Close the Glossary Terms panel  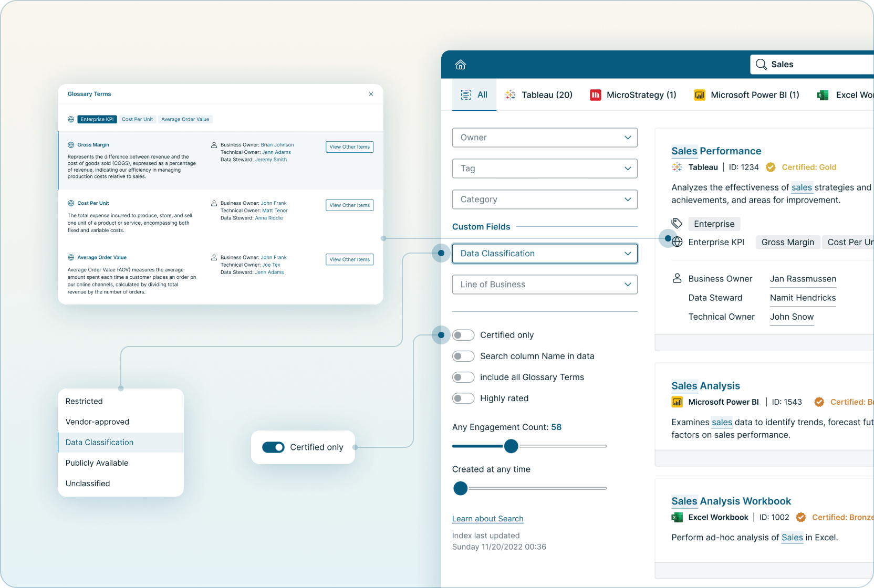click(371, 94)
